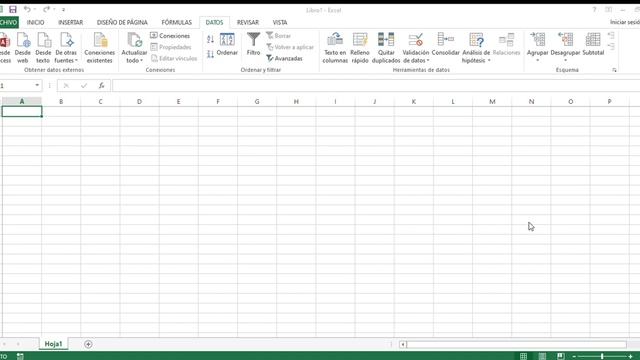
Task: Click the Subtotal tool
Action: tap(593, 44)
